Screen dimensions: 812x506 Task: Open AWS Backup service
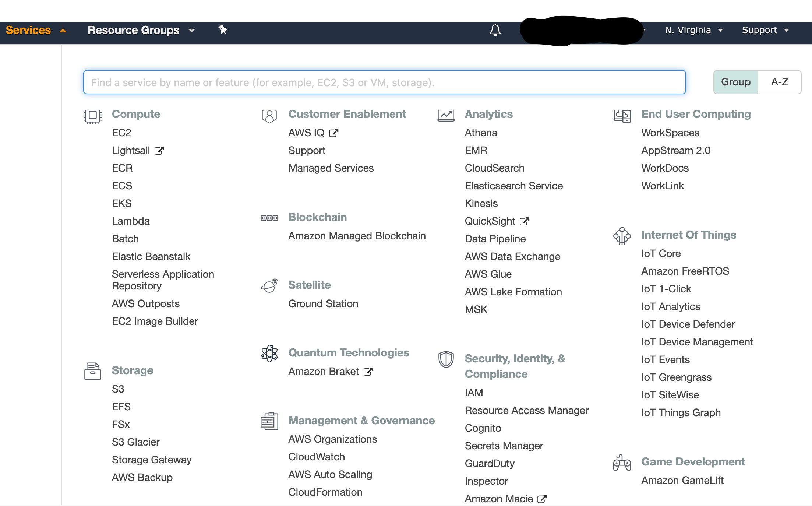pos(142,477)
